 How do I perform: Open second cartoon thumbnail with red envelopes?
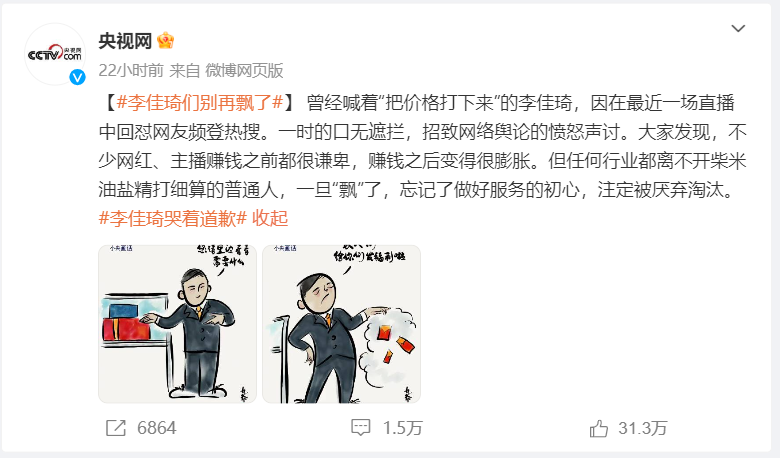[x=341, y=324]
